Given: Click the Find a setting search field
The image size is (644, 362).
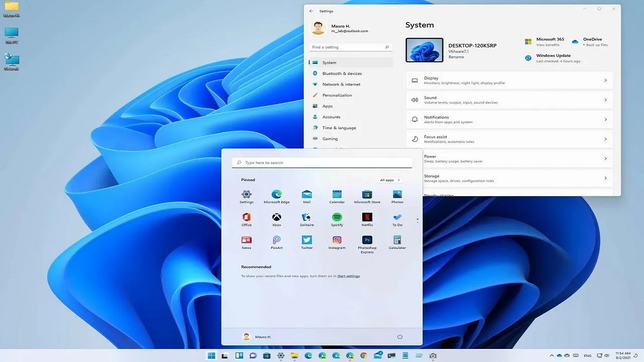Looking at the screenshot, I should (351, 47).
